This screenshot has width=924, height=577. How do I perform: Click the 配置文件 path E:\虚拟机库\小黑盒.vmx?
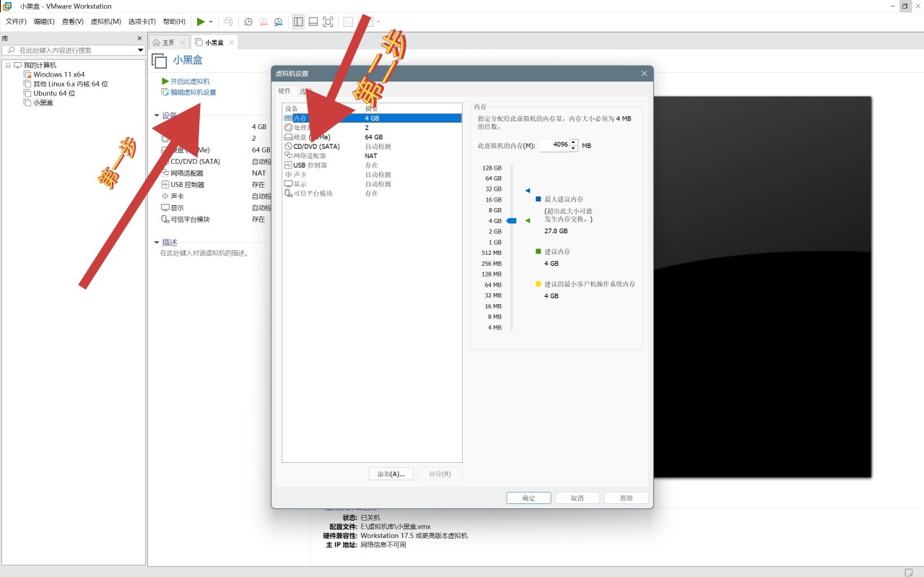point(396,526)
